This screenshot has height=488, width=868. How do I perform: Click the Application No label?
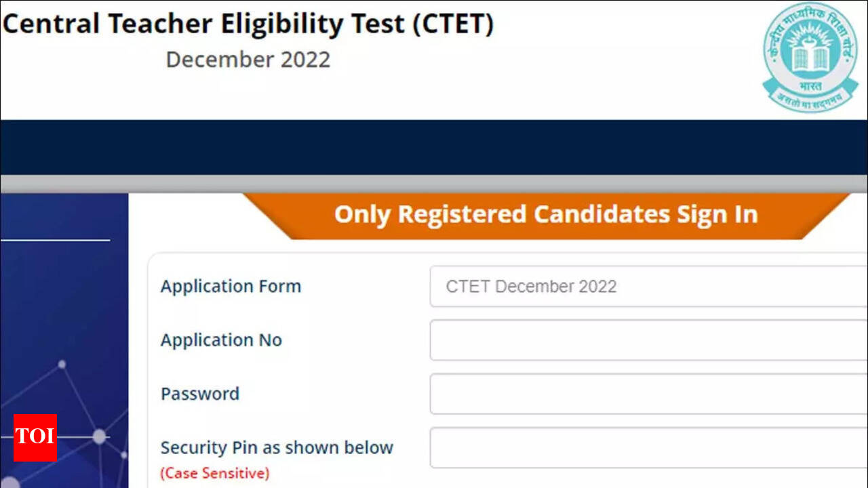(x=221, y=340)
